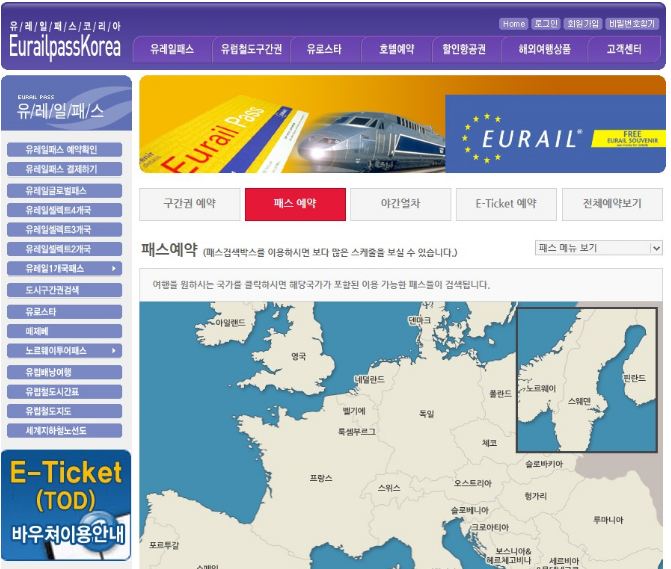Screen dimensions: 671x569
Task: Open 유로스타 in the top navigation bar
Action: [324, 49]
